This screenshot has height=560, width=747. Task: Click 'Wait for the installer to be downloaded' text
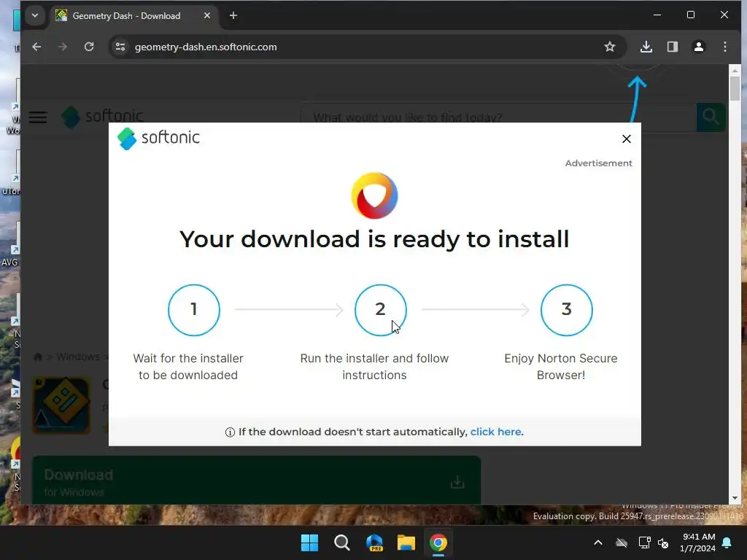click(188, 367)
